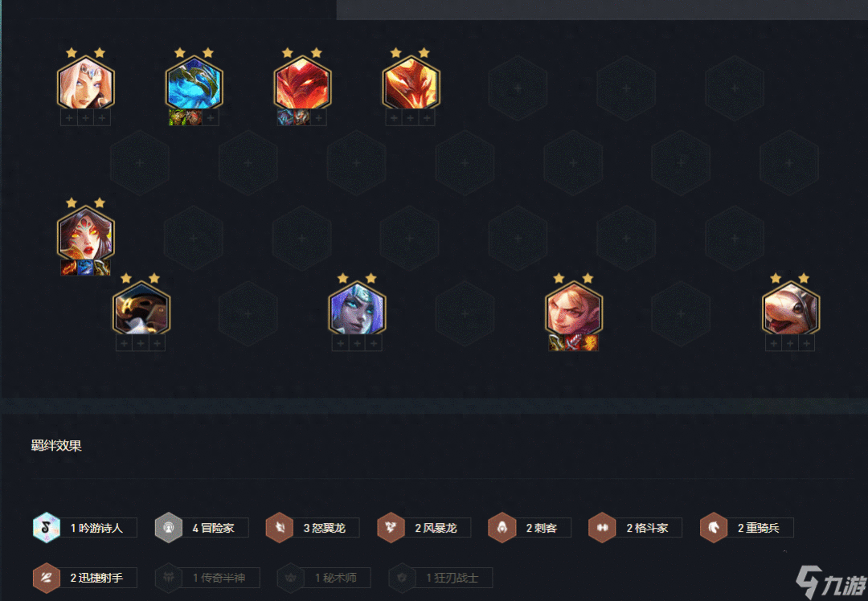868x601 pixels.
Task: Select the 重骑兵 horse trait icon
Action: (714, 527)
